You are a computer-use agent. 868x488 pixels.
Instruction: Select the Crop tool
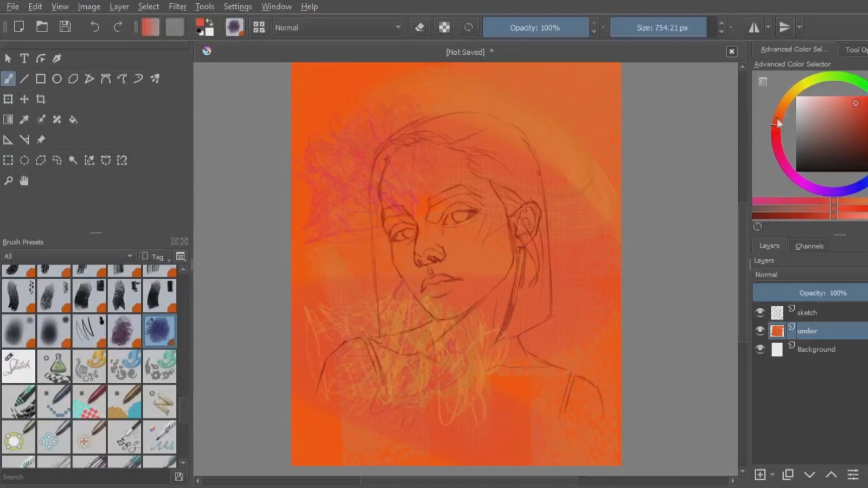pyautogui.click(x=41, y=99)
